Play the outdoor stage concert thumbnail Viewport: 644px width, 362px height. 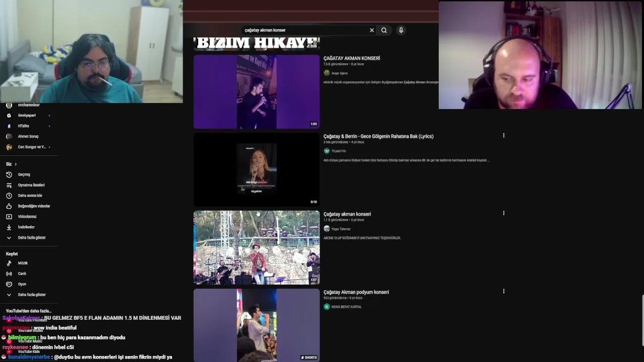tap(257, 247)
